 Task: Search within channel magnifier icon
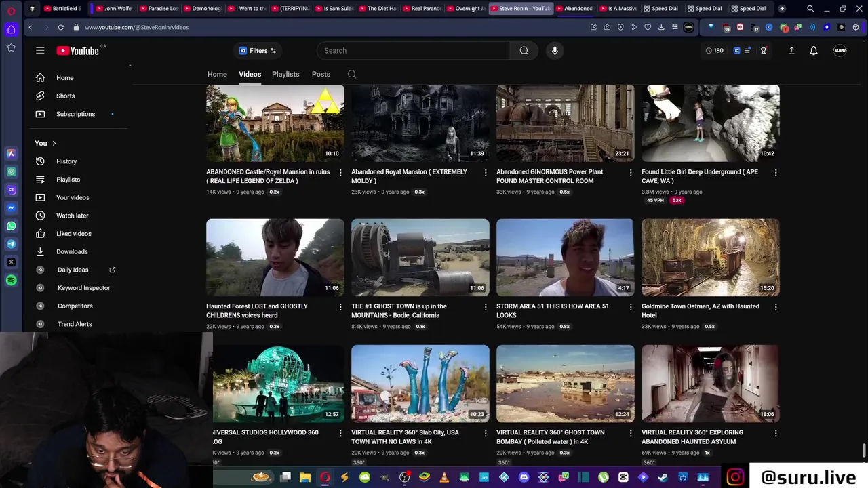click(x=351, y=74)
